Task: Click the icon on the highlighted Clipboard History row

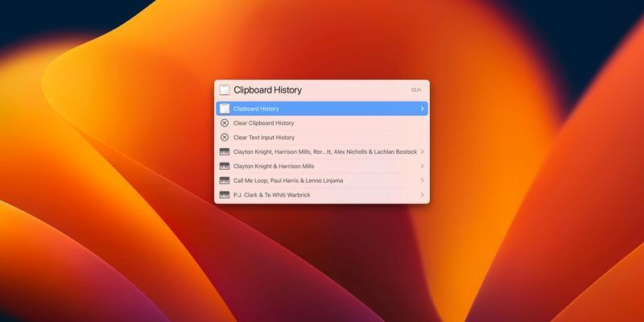Action: [x=225, y=109]
